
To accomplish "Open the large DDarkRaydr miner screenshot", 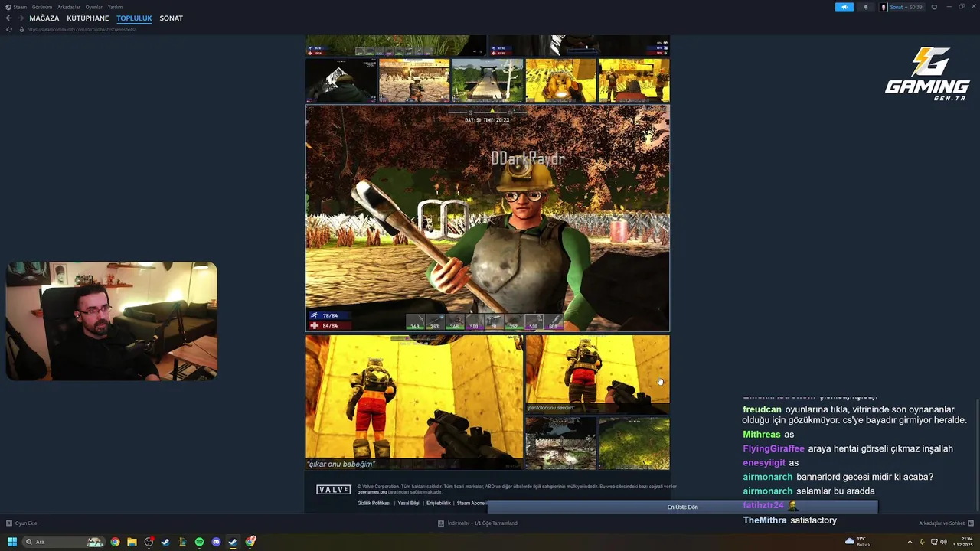I will [488, 218].
